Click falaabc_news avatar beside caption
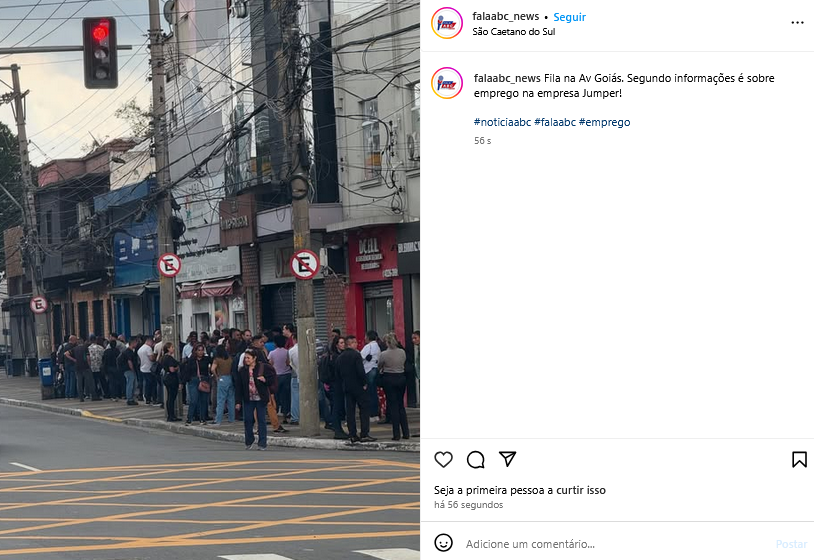The image size is (814, 560). [x=446, y=83]
